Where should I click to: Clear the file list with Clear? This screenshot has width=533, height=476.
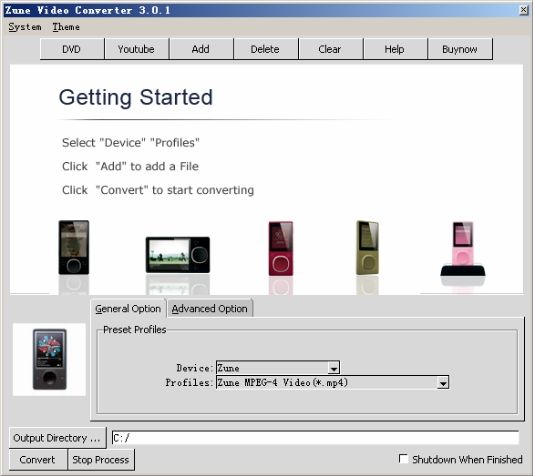click(x=330, y=49)
